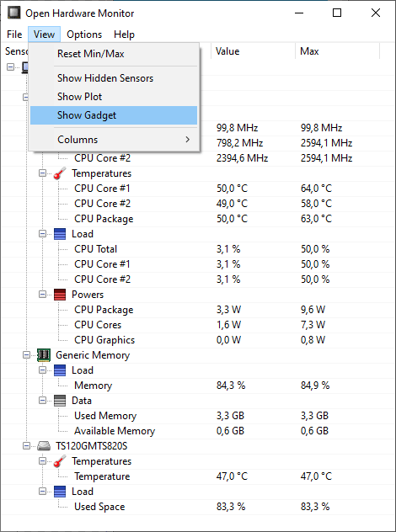Click the thermometer icon under the TS120GMTS820S drive
The width and height of the screenshot is (396, 532).
pos(60,461)
